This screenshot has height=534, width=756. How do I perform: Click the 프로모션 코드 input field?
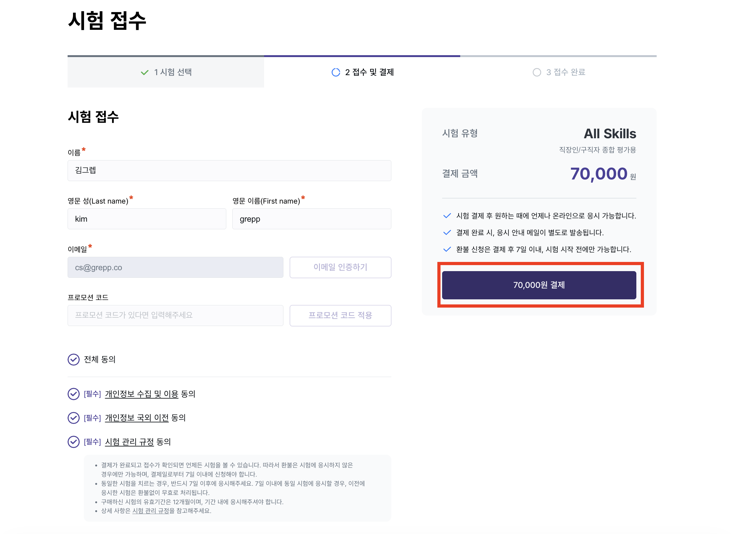(x=175, y=316)
